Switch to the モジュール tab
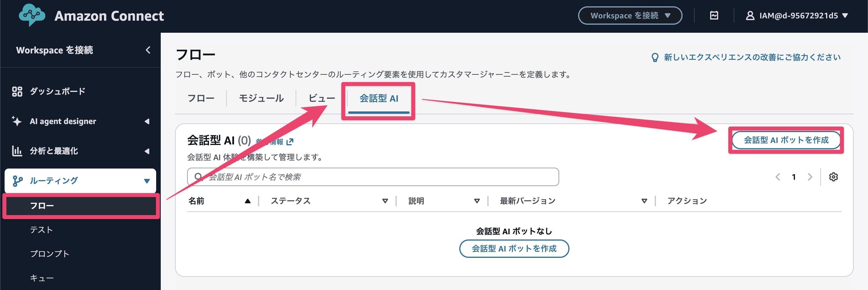 click(261, 98)
